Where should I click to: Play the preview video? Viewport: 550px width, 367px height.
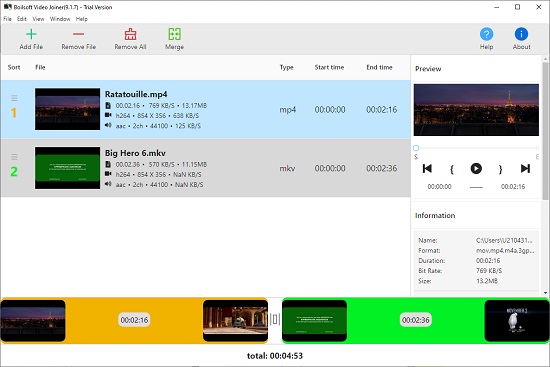click(x=476, y=169)
